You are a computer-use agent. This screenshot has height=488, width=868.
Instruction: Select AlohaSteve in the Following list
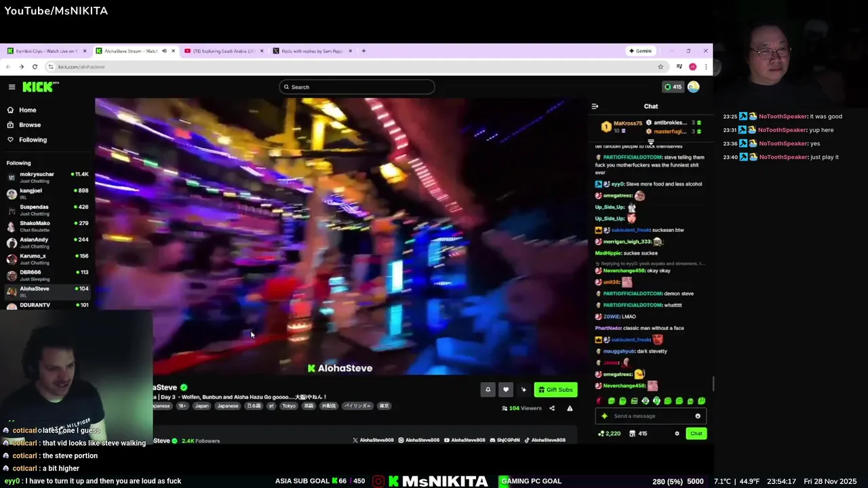pos(47,291)
